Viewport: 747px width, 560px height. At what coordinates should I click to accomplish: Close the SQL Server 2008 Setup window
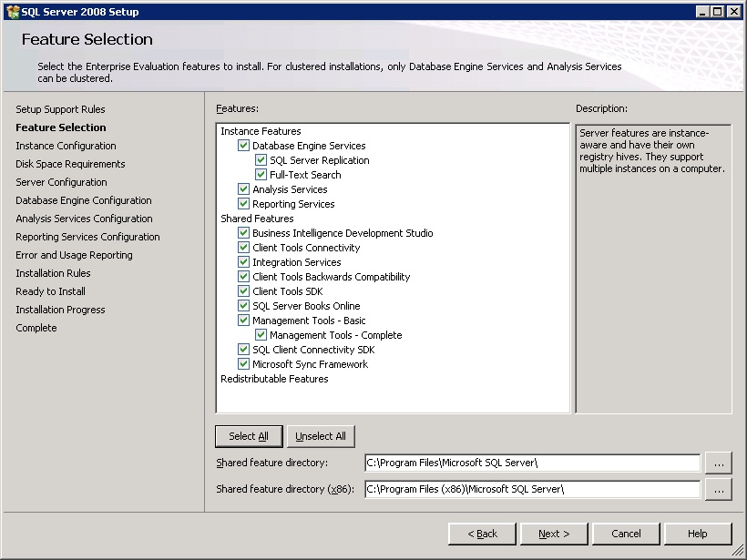click(734, 12)
